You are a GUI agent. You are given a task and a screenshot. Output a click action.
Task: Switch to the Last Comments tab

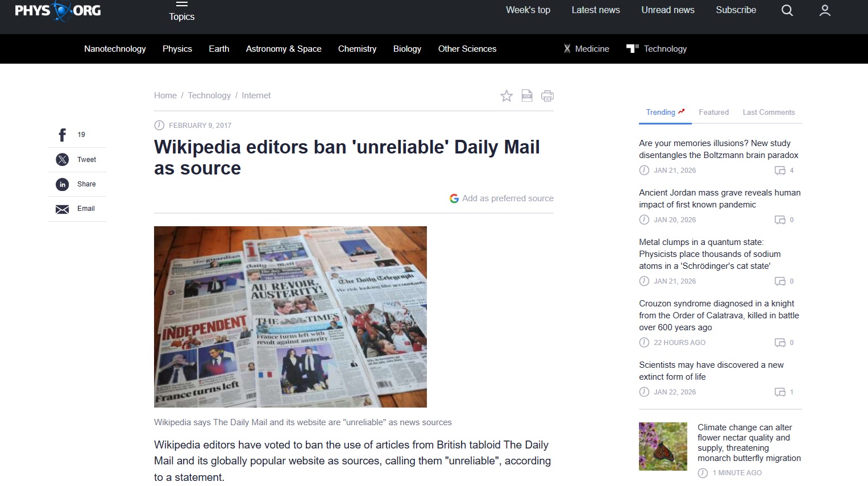point(769,113)
